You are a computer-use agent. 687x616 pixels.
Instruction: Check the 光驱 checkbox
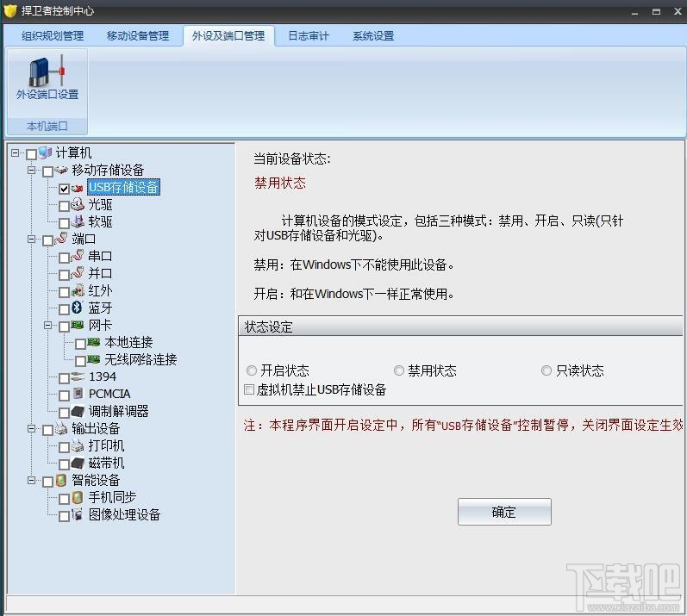tap(64, 206)
